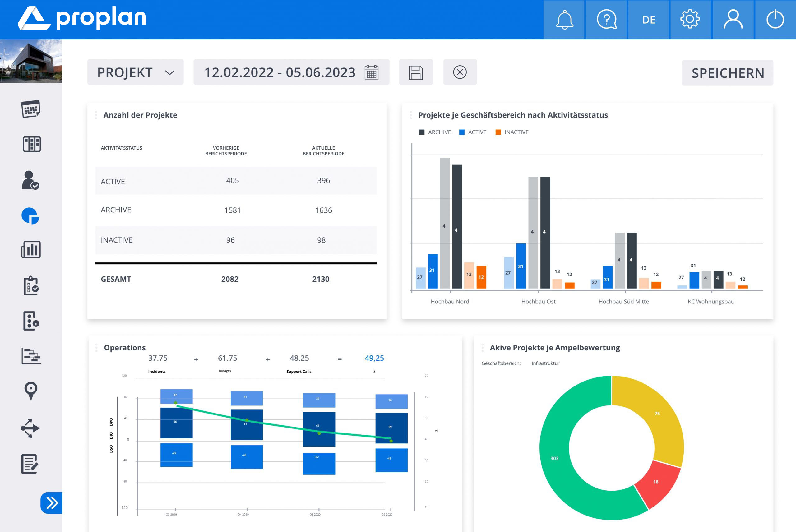Open the settings gear
796x532 pixels.
pyautogui.click(x=690, y=20)
